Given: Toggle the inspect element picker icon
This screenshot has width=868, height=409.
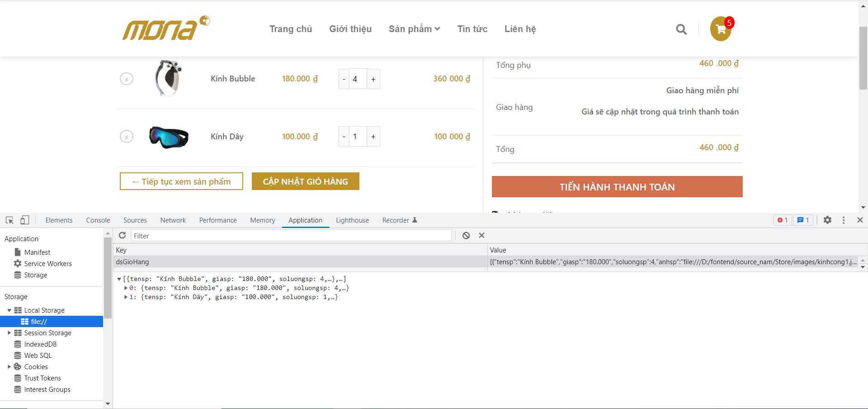Looking at the screenshot, I should click(x=9, y=220).
